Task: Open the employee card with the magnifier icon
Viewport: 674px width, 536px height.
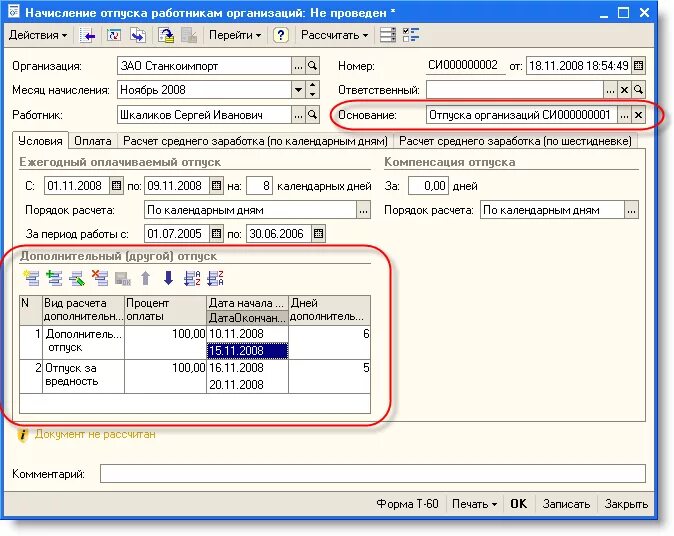Action: click(312, 115)
